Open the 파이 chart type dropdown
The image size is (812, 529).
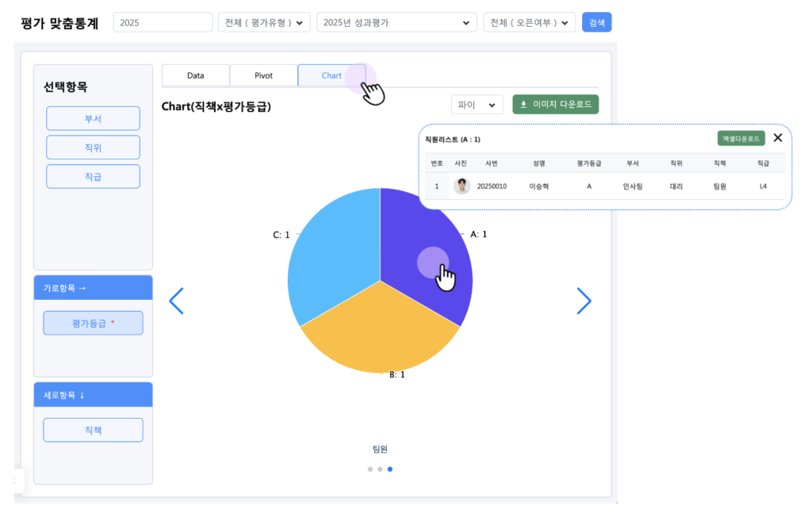coord(477,105)
